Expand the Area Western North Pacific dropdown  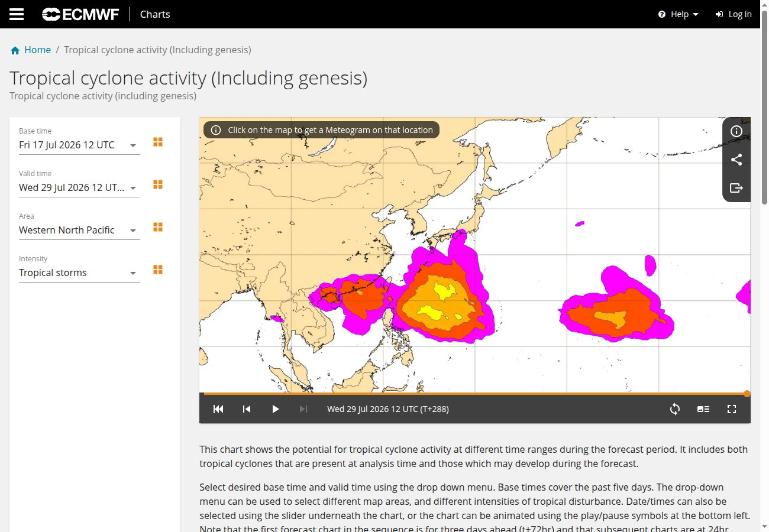pyautogui.click(x=79, y=231)
